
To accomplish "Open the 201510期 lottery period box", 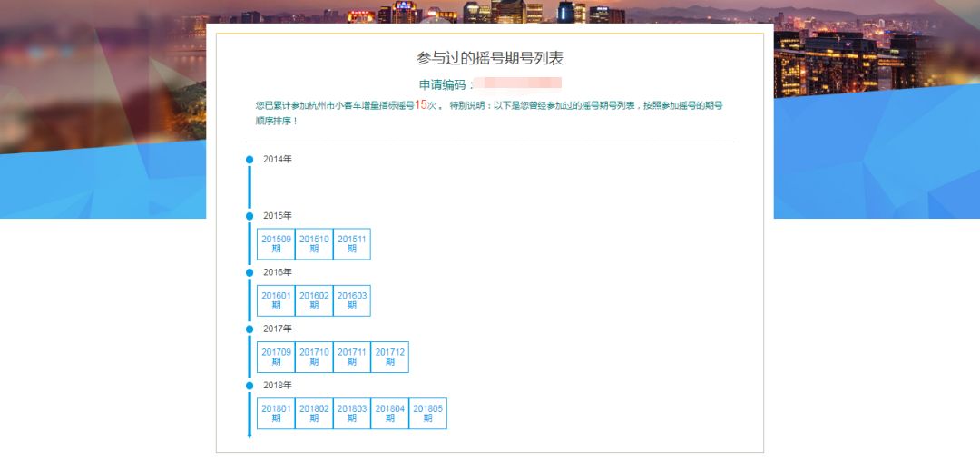I will point(314,243).
